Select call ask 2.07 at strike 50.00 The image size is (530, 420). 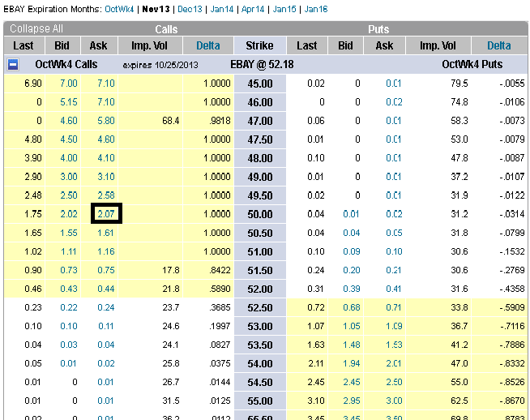tap(106, 214)
